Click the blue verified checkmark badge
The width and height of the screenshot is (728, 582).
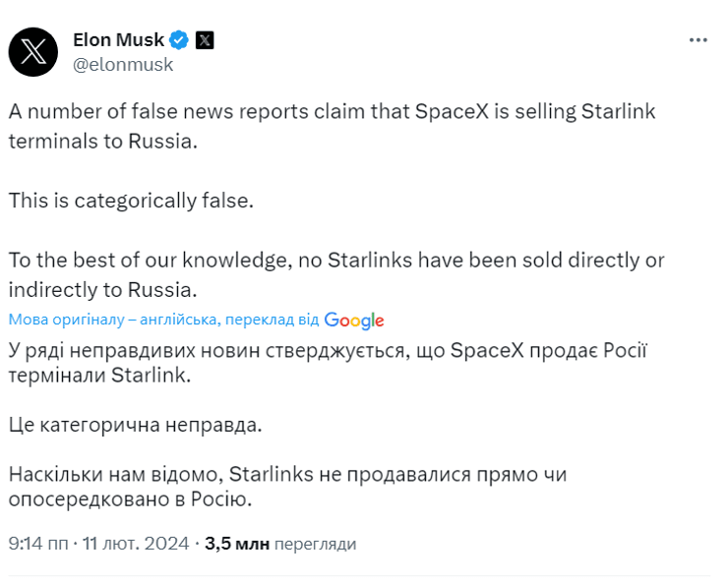coord(179,40)
